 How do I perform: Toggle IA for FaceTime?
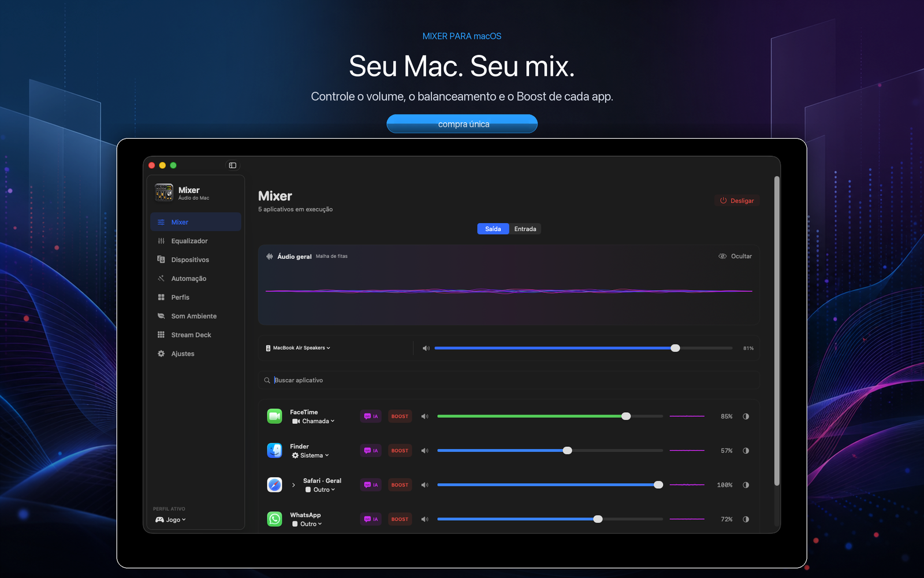(x=371, y=416)
